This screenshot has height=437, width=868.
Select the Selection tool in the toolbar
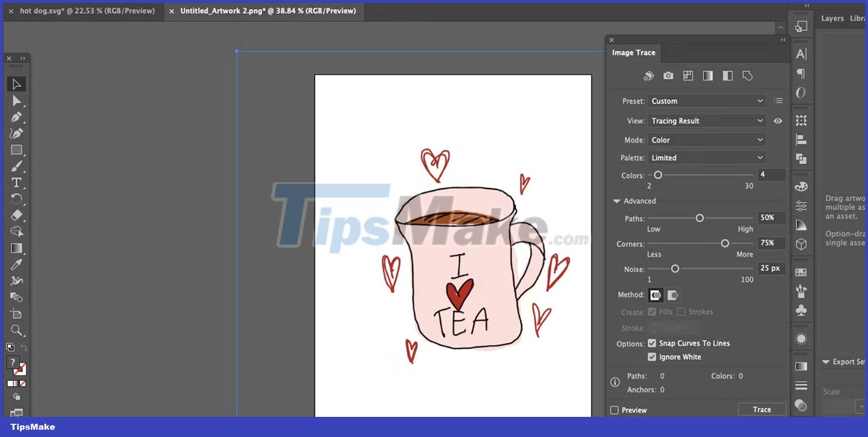point(16,84)
